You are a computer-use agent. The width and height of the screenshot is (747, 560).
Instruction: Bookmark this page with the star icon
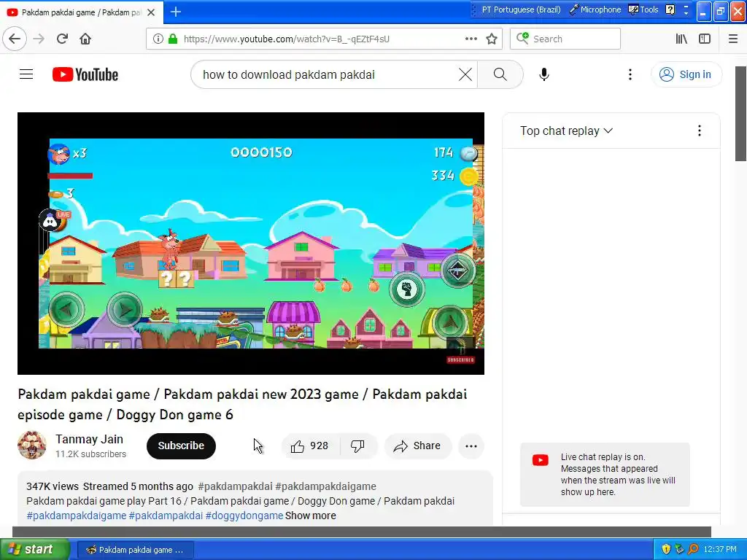(x=492, y=39)
